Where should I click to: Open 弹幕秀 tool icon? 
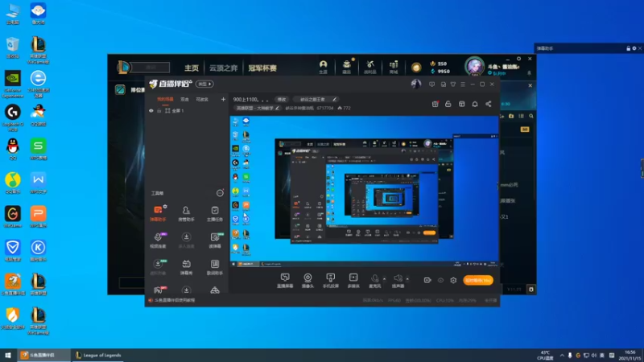click(x=186, y=267)
